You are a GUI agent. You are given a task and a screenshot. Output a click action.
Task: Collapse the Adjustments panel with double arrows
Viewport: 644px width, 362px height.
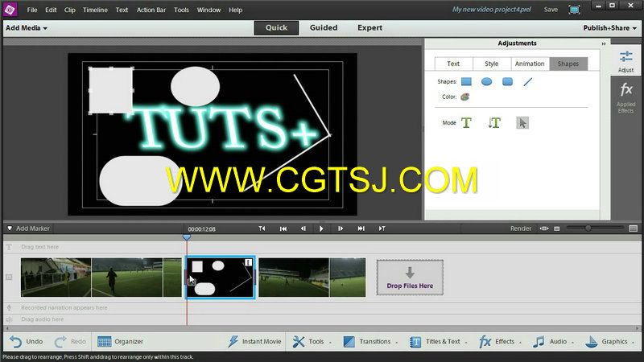(604, 43)
